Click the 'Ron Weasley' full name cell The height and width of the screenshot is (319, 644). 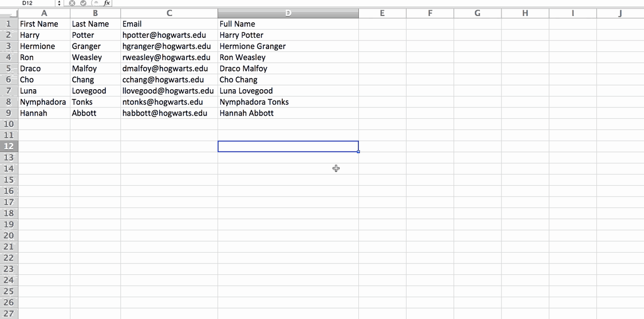(289, 57)
